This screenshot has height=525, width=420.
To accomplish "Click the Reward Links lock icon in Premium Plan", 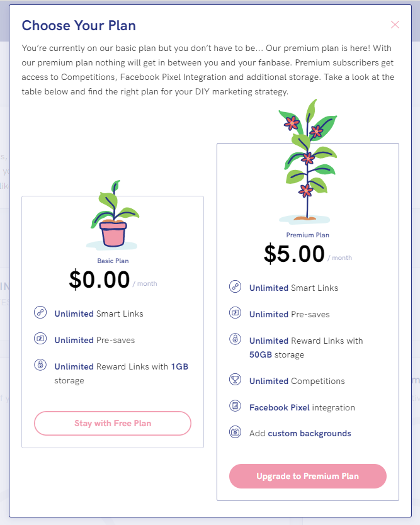I will tap(235, 340).
